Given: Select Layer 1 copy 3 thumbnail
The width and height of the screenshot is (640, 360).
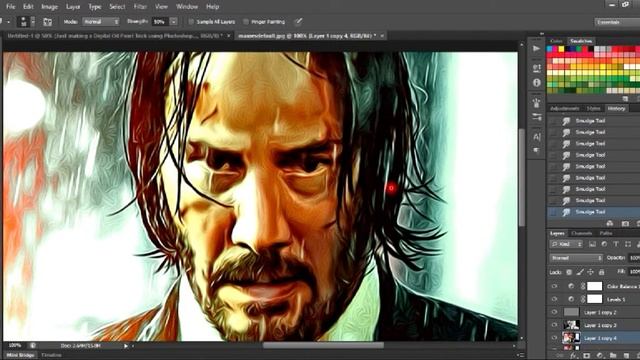Looking at the screenshot, I should tap(571, 325).
